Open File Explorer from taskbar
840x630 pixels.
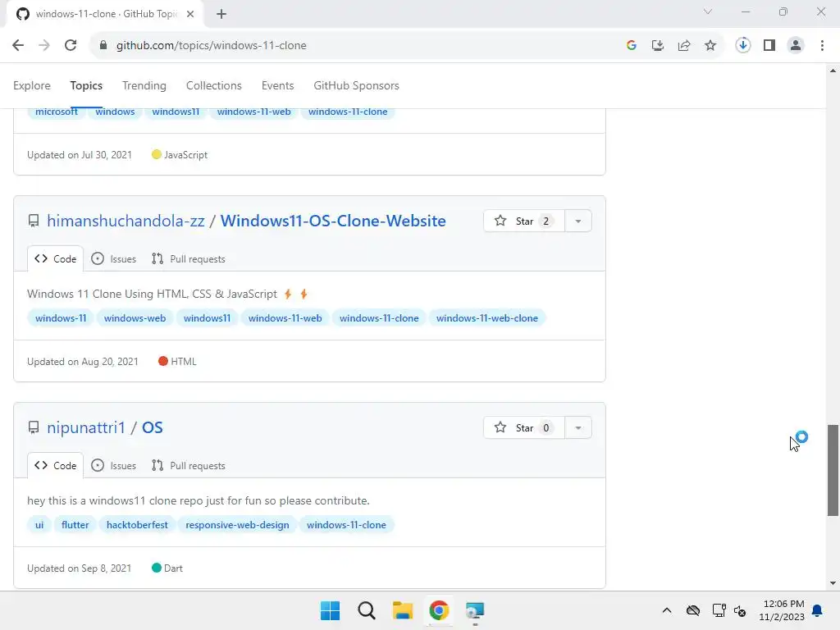402,610
